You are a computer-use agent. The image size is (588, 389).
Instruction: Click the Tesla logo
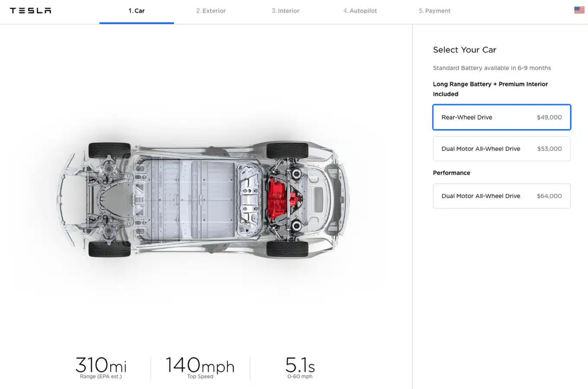(x=30, y=10)
